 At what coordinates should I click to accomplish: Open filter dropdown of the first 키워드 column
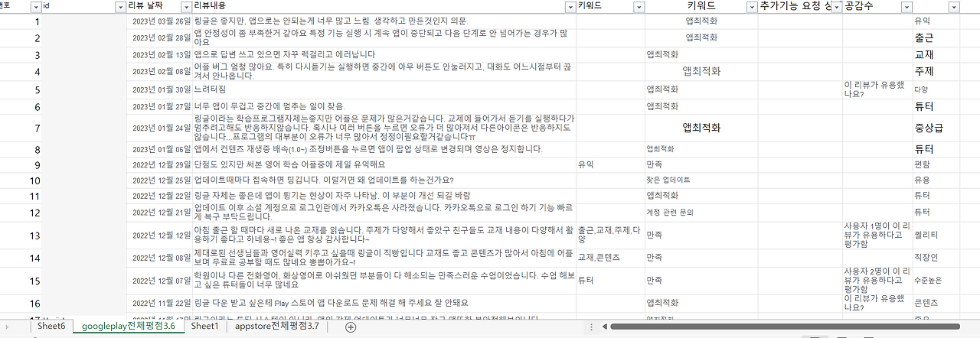coord(639,6)
